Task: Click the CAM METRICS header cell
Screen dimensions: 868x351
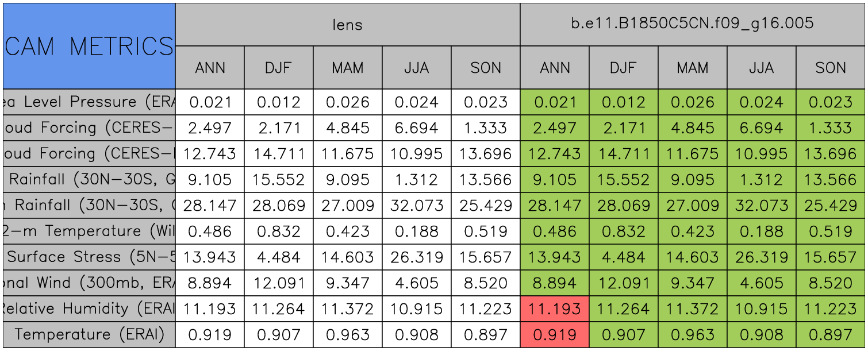Action: point(89,46)
